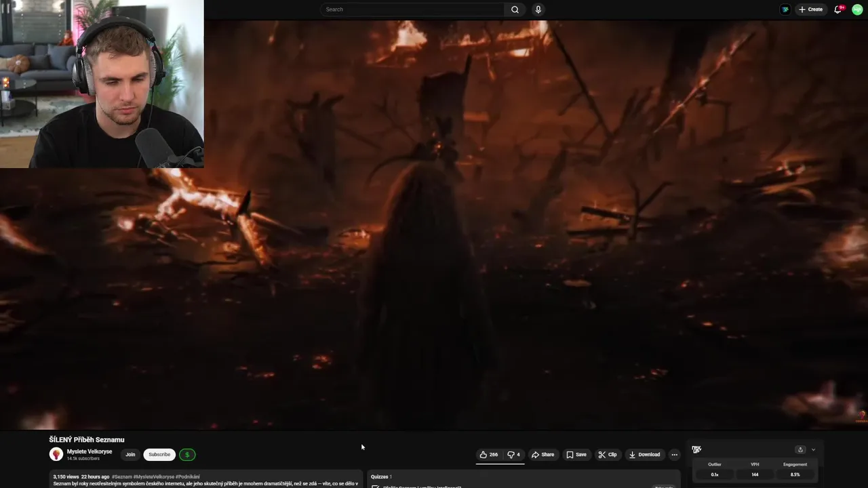
Task: Click the Outlier 0.1x stat
Action: [x=715, y=469]
